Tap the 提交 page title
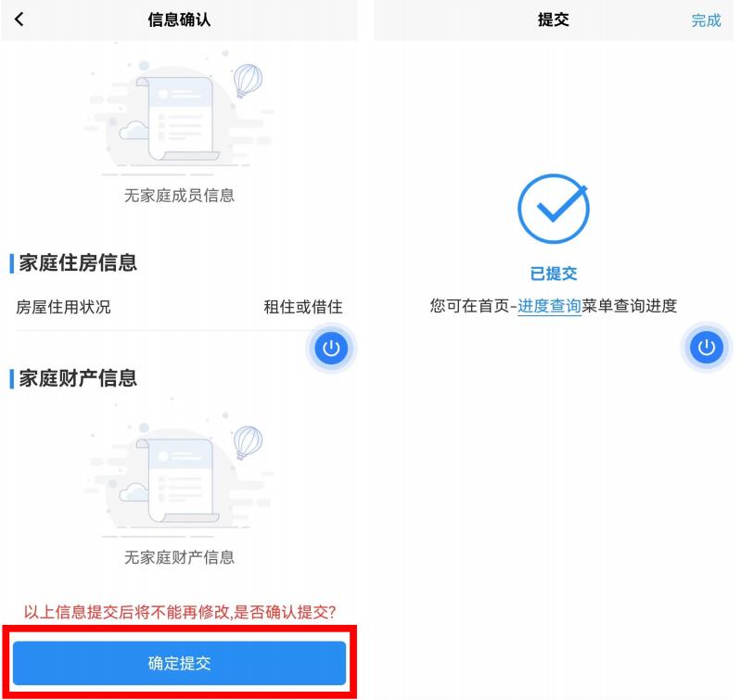 554,19
